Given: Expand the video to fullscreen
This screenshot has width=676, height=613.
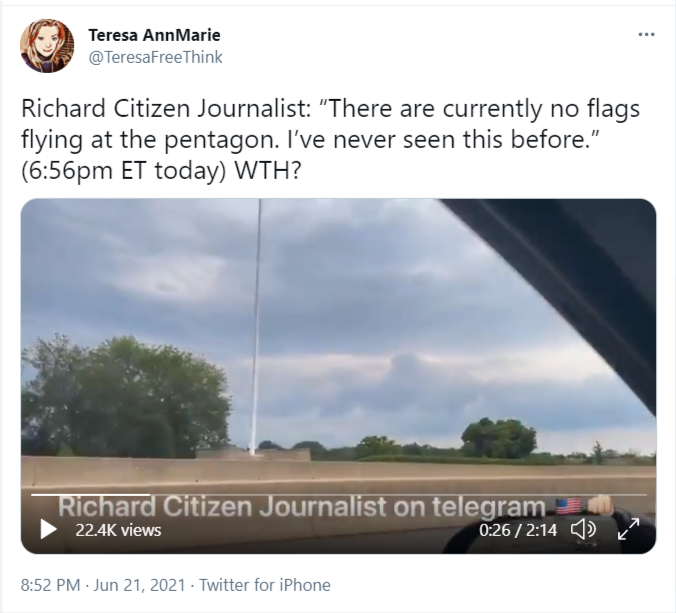Looking at the screenshot, I should pyautogui.click(x=628, y=529).
